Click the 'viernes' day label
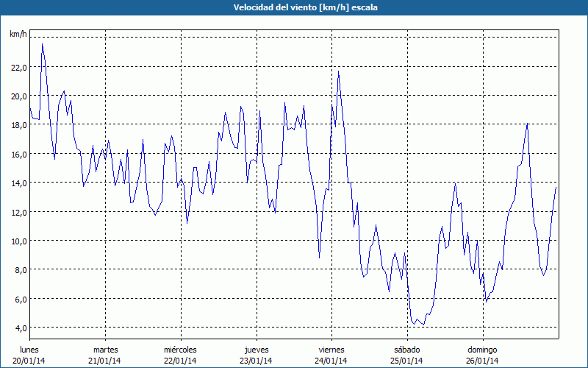588x368 pixels. pyautogui.click(x=331, y=349)
